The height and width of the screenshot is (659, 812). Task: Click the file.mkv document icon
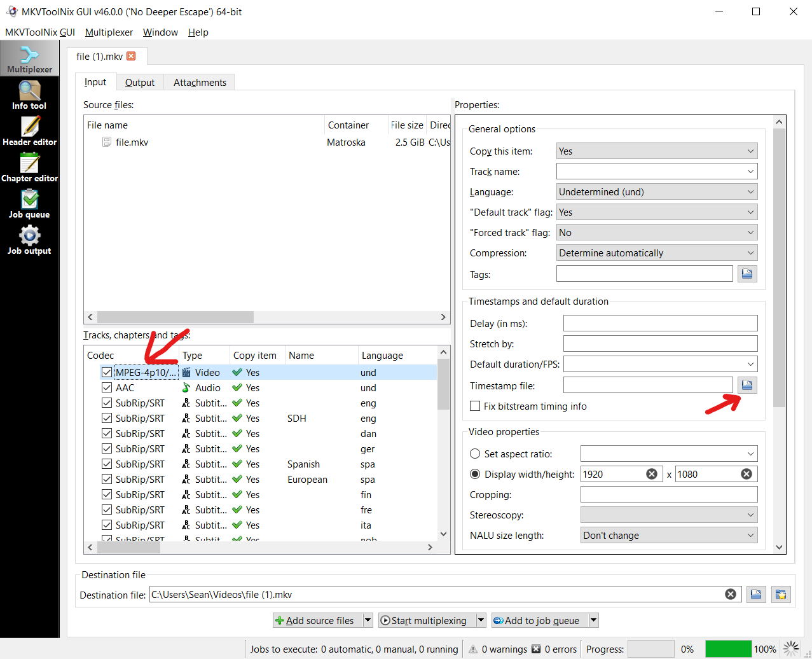click(107, 142)
